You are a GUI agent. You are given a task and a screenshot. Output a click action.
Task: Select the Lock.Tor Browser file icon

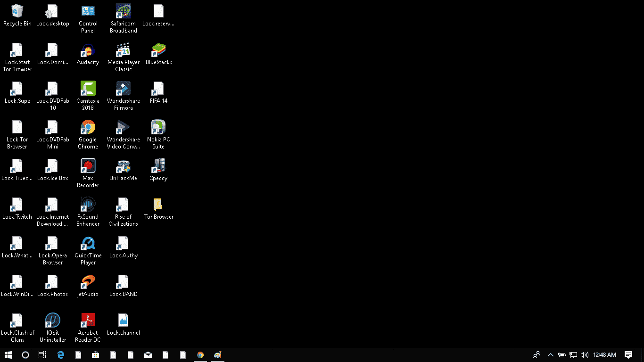[17, 135]
